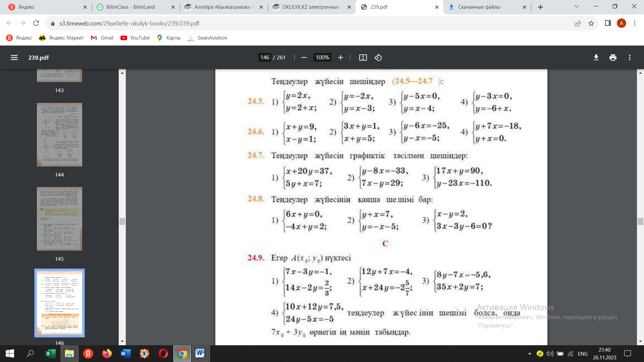Toggle the browser side panel
This screenshot has height=362, width=644.
coord(608,23)
